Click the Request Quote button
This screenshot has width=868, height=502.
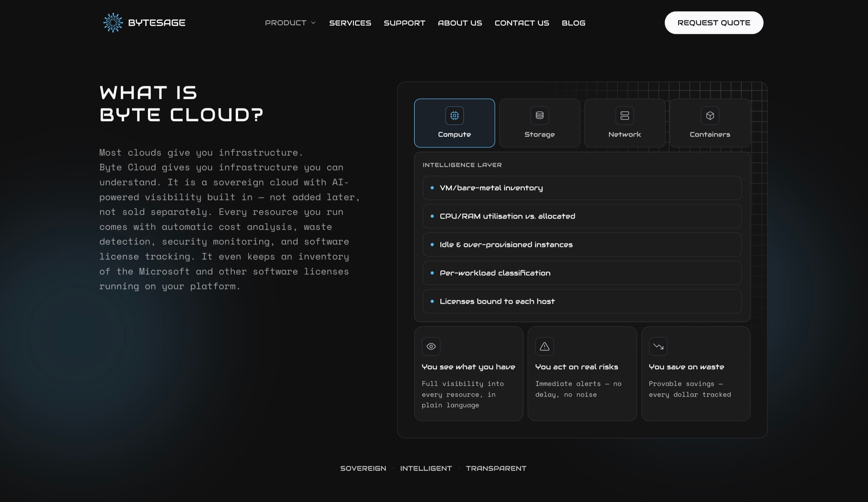pos(714,23)
